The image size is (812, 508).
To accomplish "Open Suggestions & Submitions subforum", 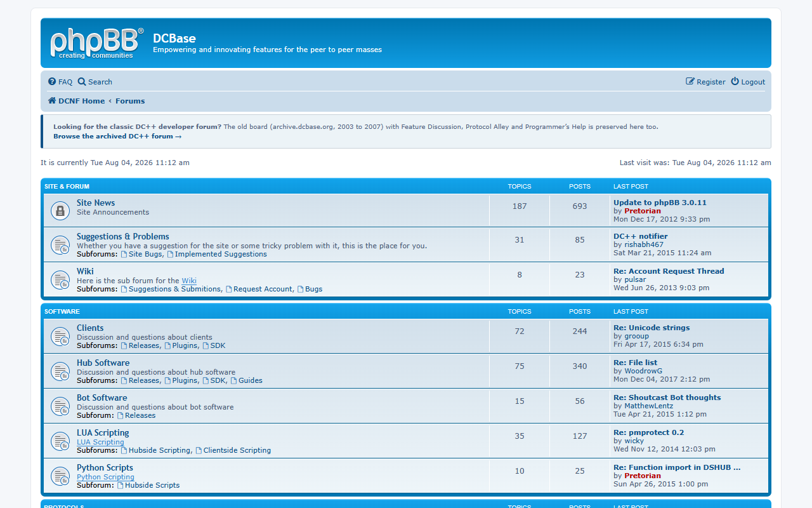I will coord(171,289).
